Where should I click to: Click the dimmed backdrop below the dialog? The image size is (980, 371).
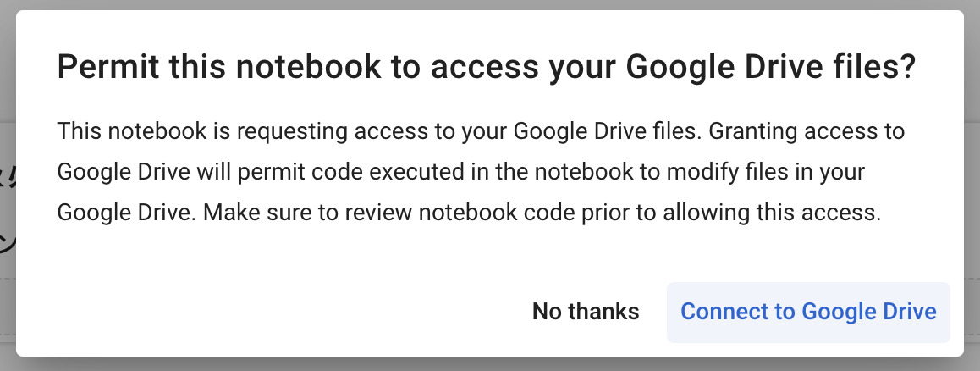point(490,364)
